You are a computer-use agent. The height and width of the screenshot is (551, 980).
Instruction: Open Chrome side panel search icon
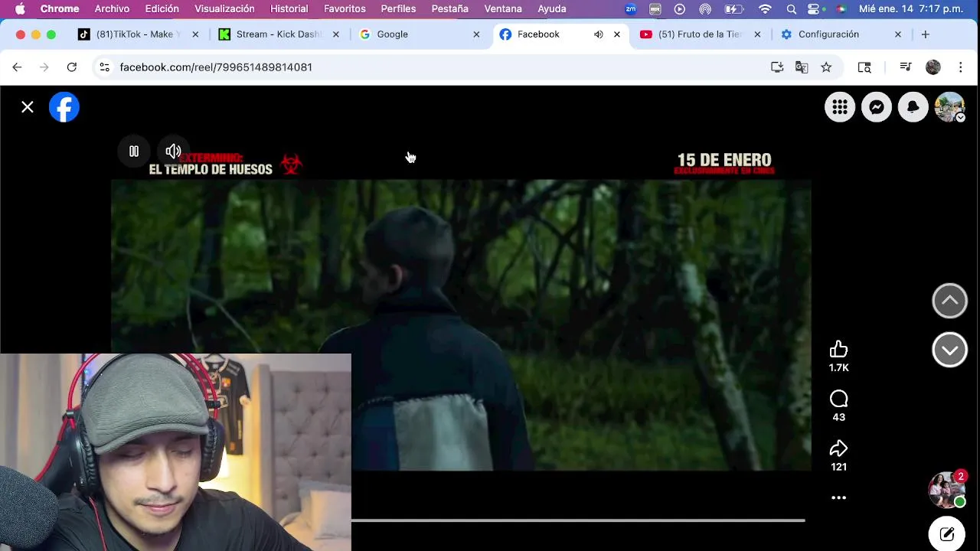click(x=864, y=67)
